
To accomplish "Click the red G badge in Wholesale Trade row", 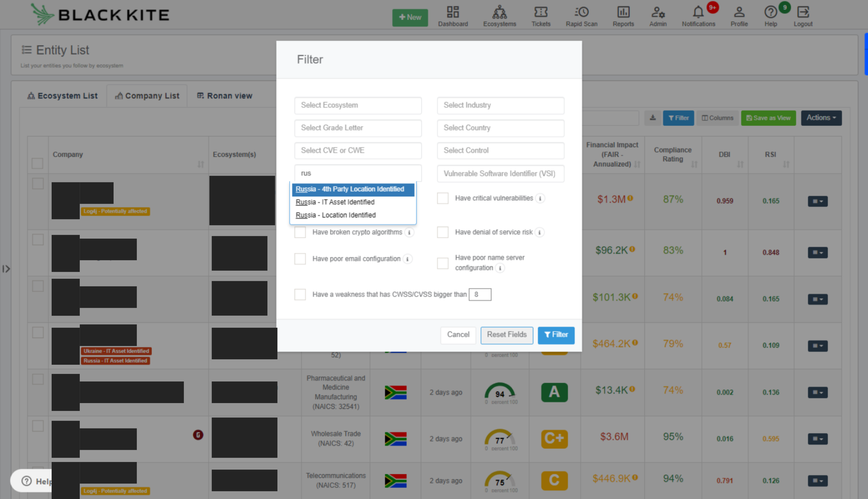I will click(198, 435).
